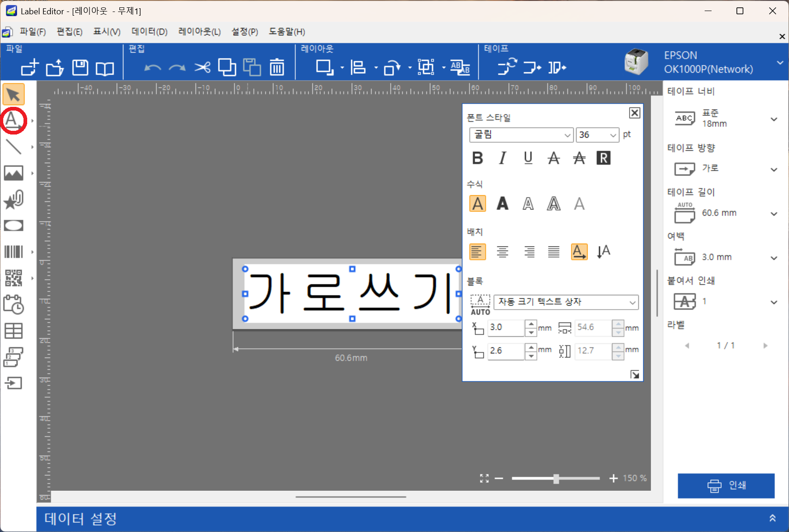Viewport: 789px width, 532px height.
Task: Click the X position field 3.0
Action: [x=506, y=327]
